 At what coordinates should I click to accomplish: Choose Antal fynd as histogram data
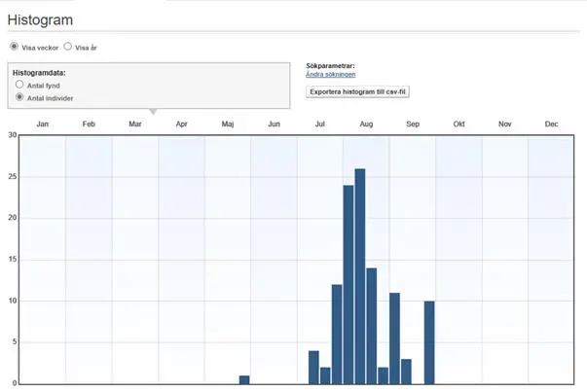19,86
